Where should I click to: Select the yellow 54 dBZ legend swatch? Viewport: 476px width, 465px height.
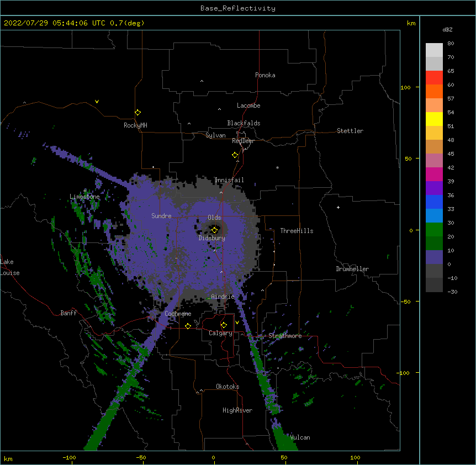click(x=434, y=119)
